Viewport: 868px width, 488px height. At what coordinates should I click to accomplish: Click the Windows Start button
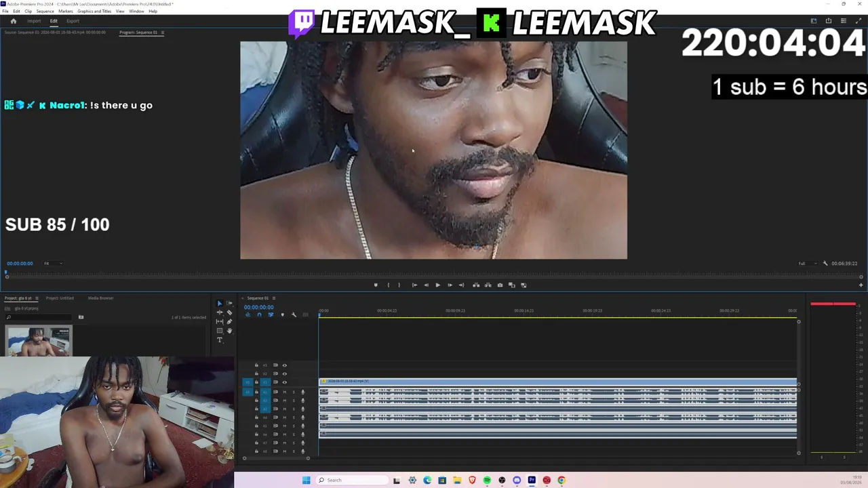coord(306,480)
